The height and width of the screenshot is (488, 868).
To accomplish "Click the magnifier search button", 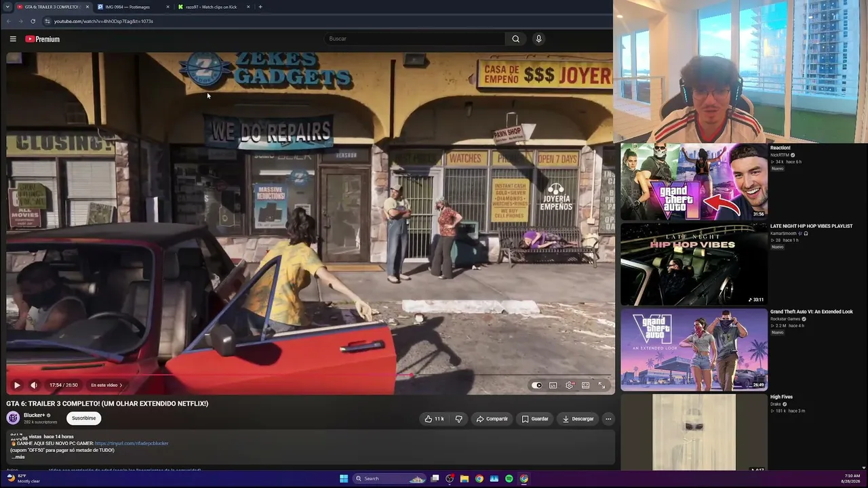I will tap(516, 39).
